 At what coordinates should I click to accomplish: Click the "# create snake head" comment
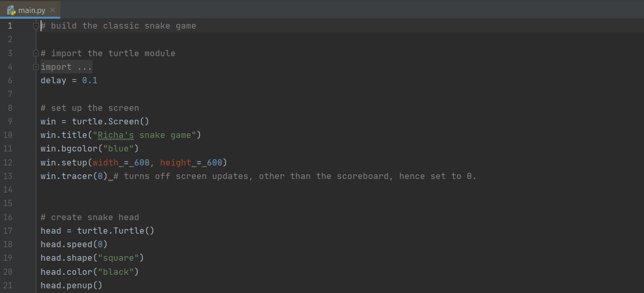[x=90, y=217]
